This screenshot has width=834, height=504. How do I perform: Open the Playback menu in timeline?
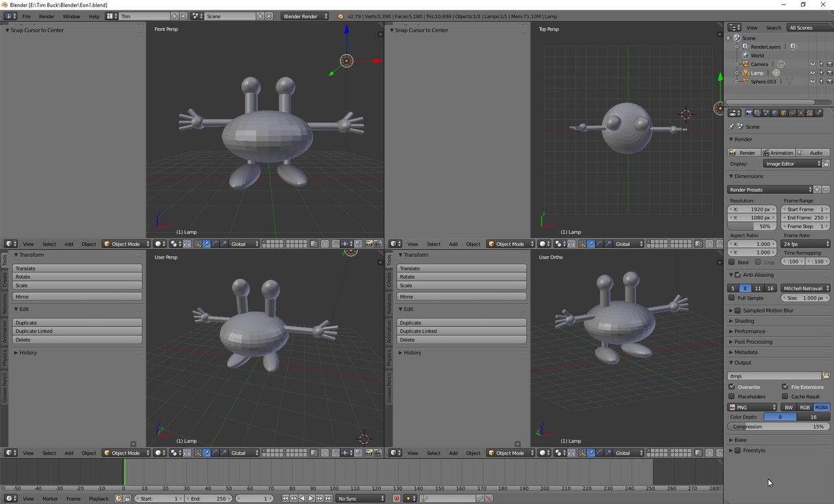[x=99, y=499]
